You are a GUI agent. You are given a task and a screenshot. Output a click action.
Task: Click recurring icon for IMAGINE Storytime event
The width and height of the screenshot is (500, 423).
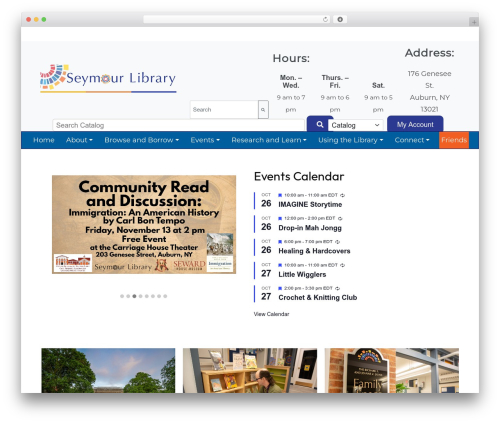[342, 195]
